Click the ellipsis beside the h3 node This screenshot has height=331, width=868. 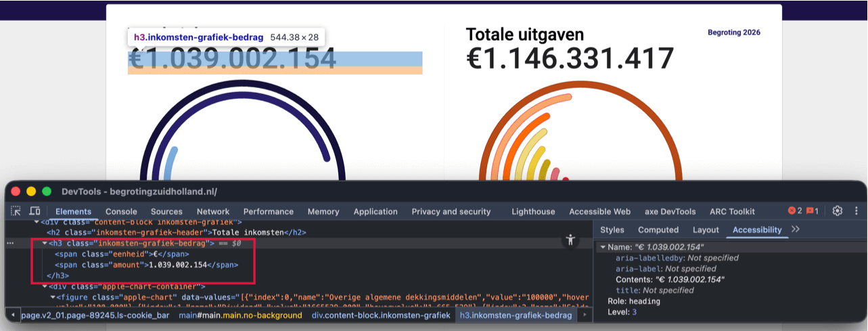coord(10,242)
